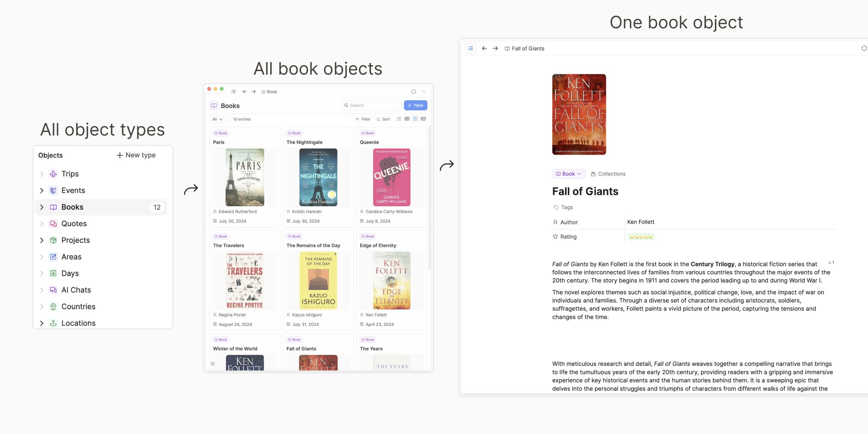Open the three-dot menu in Books window
Image resolution: width=868 pixels, height=434 pixels.
[424, 92]
